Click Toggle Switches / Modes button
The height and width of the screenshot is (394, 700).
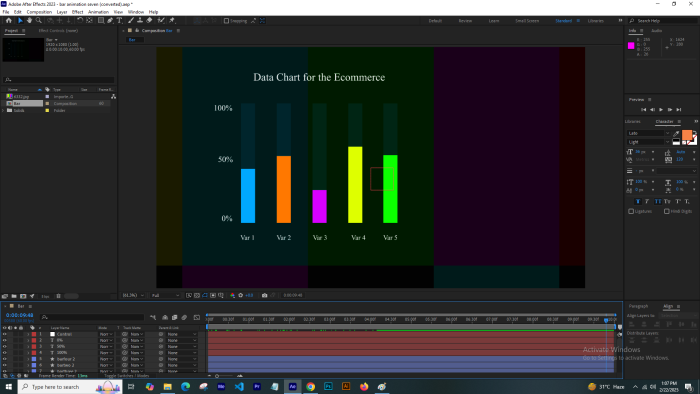pyautogui.click(x=127, y=376)
